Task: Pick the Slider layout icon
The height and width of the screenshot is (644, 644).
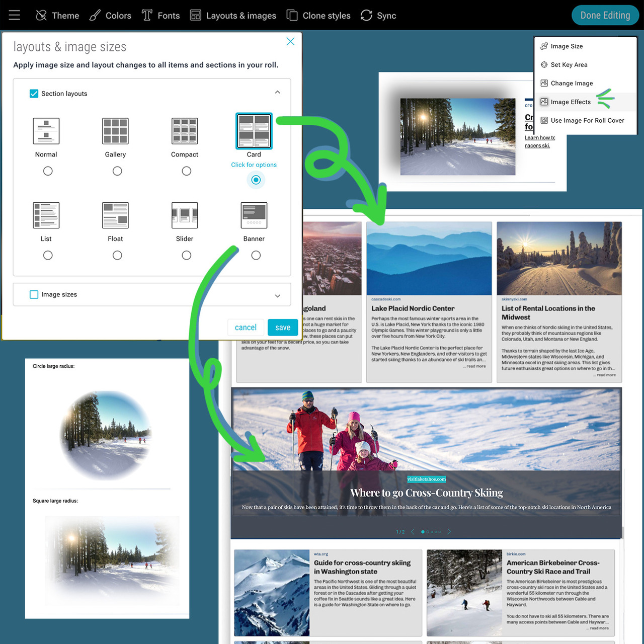Action: tap(185, 215)
